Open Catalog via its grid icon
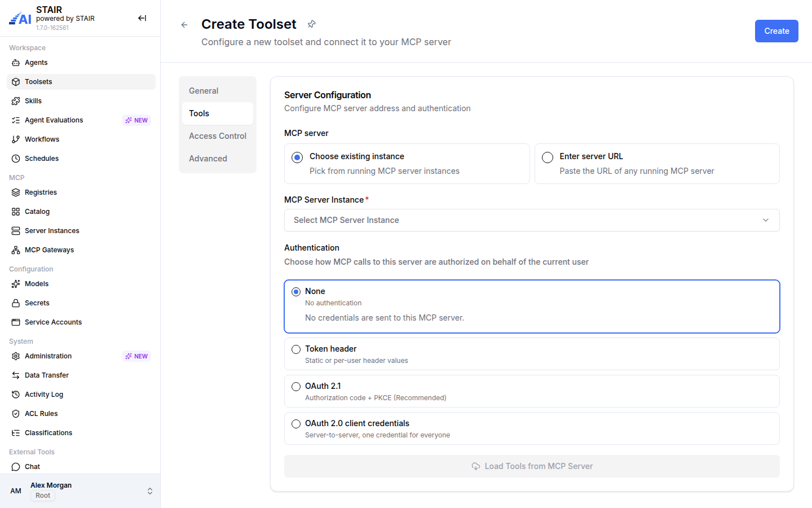812x508 pixels. 16,212
